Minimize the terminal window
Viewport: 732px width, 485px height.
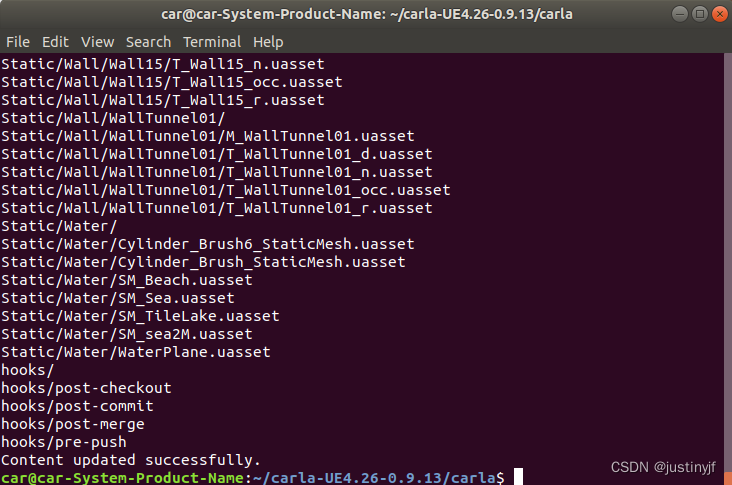[680, 14]
